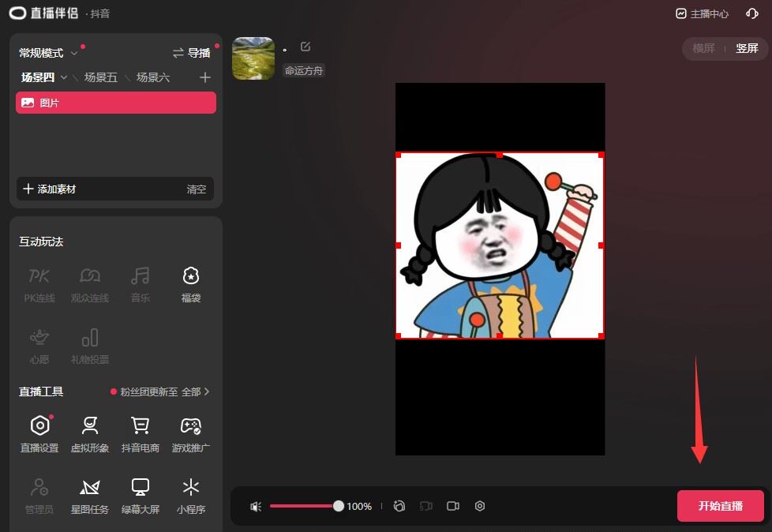Click 清空 to clear sources

coord(197,189)
